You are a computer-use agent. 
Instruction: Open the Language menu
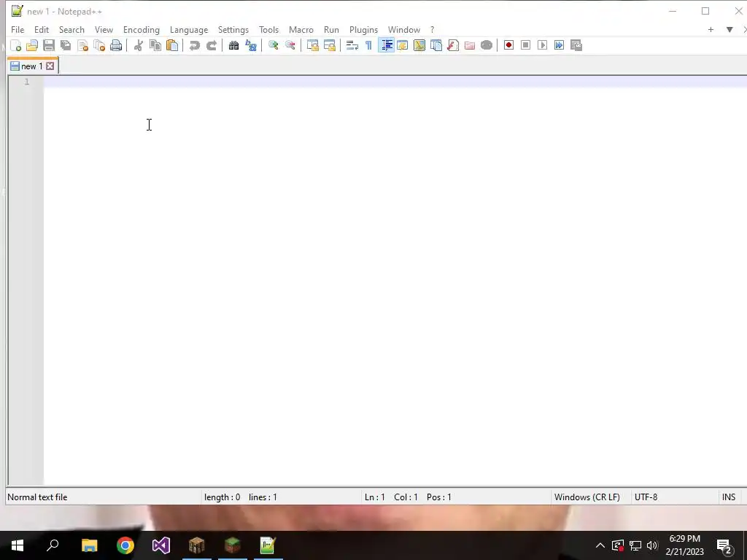189,29
